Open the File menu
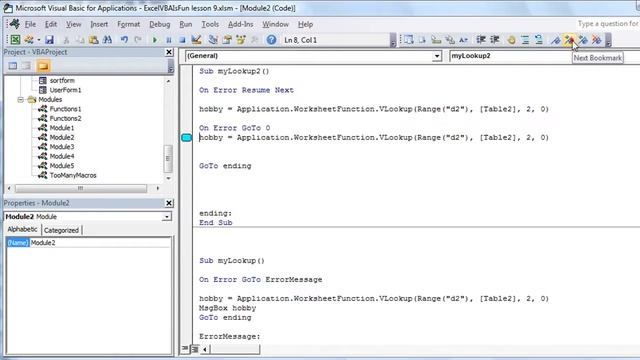 (x=30, y=24)
